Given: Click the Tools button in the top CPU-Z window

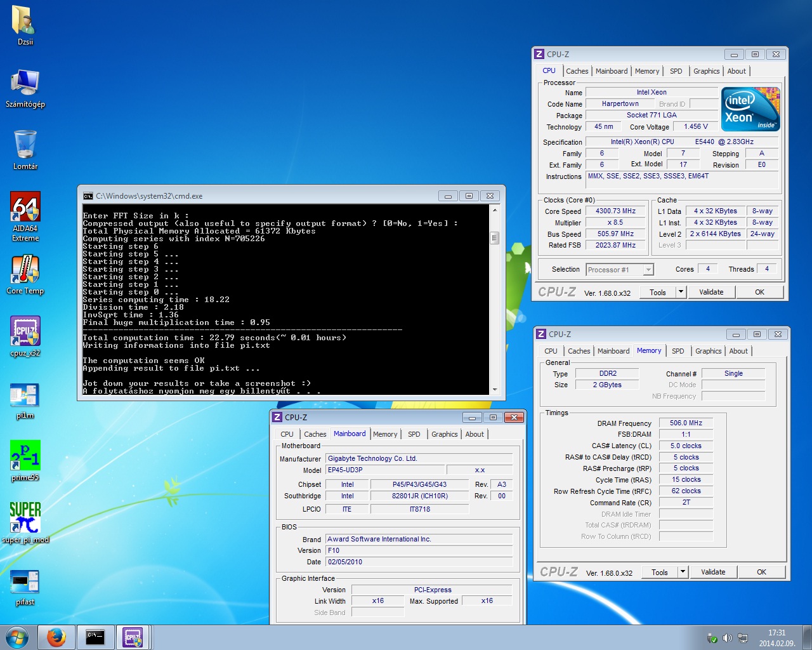Looking at the screenshot, I should pyautogui.click(x=658, y=292).
